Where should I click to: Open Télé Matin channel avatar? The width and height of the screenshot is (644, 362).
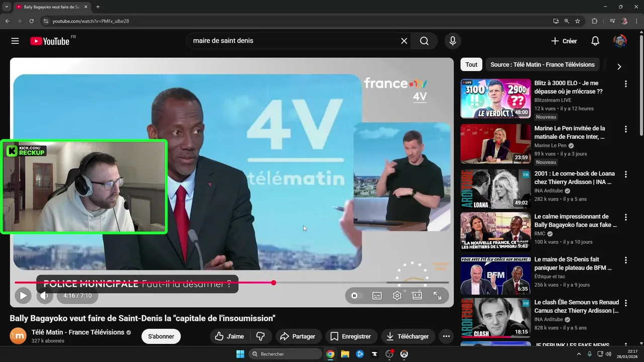18,336
